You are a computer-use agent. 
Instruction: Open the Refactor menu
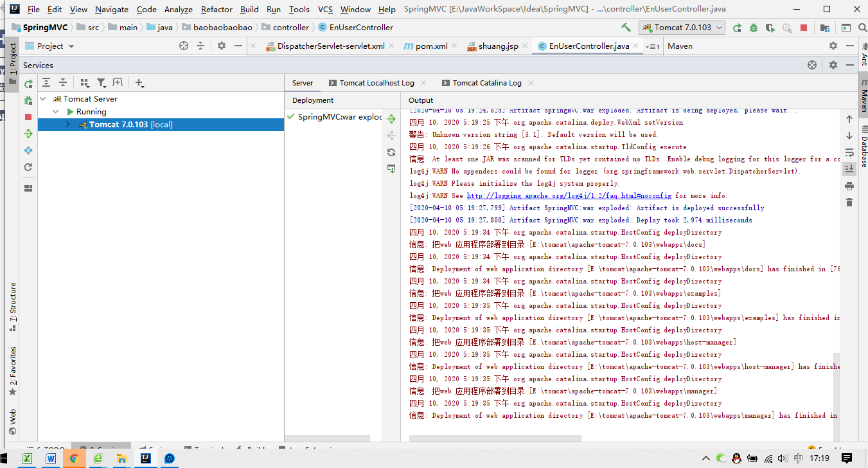pos(217,10)
